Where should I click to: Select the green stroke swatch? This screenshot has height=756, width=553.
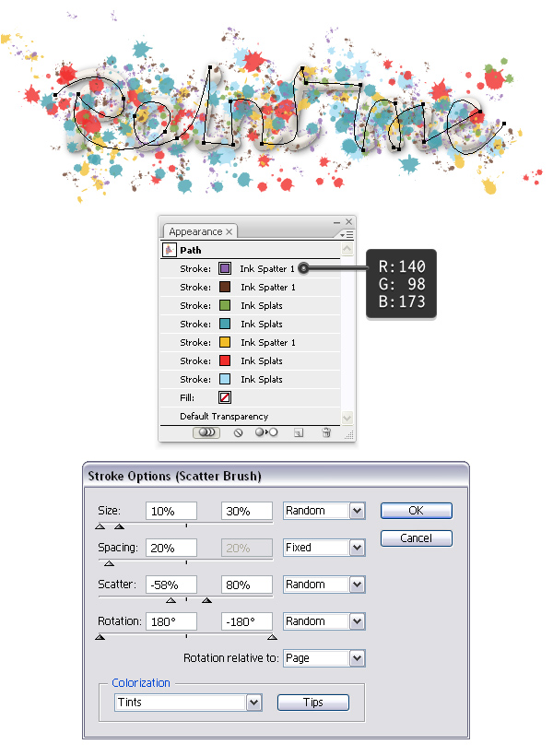pos(225,305)
